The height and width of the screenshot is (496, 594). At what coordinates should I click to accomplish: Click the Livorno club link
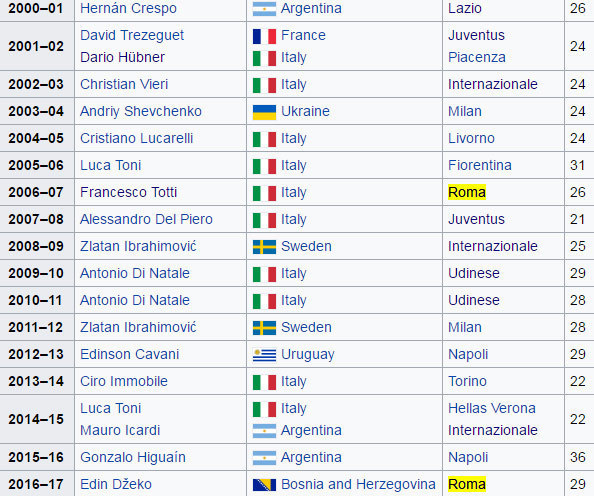[x=471, y=138]
